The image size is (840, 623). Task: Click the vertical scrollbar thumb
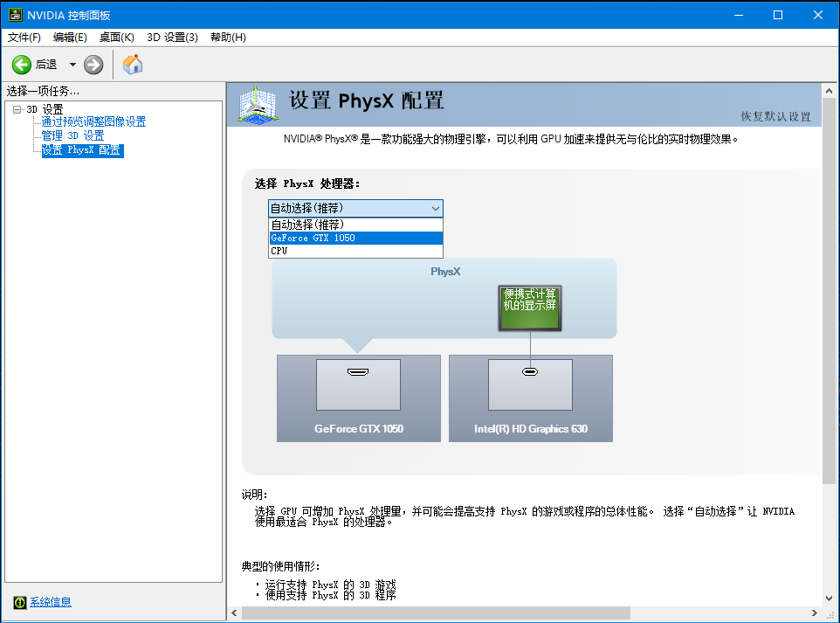830,292
